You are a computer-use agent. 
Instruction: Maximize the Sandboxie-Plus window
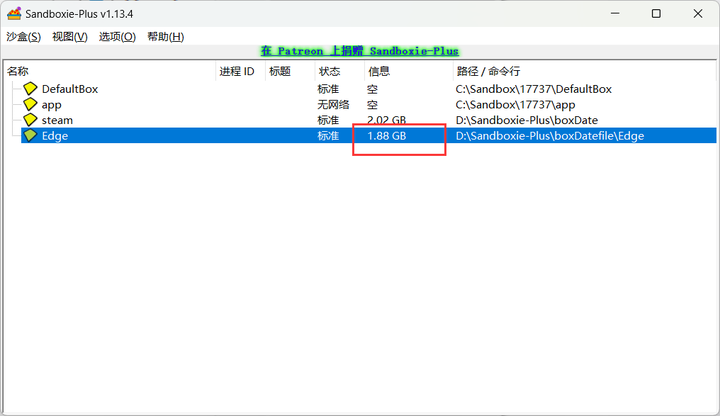(x=656, y=14)
